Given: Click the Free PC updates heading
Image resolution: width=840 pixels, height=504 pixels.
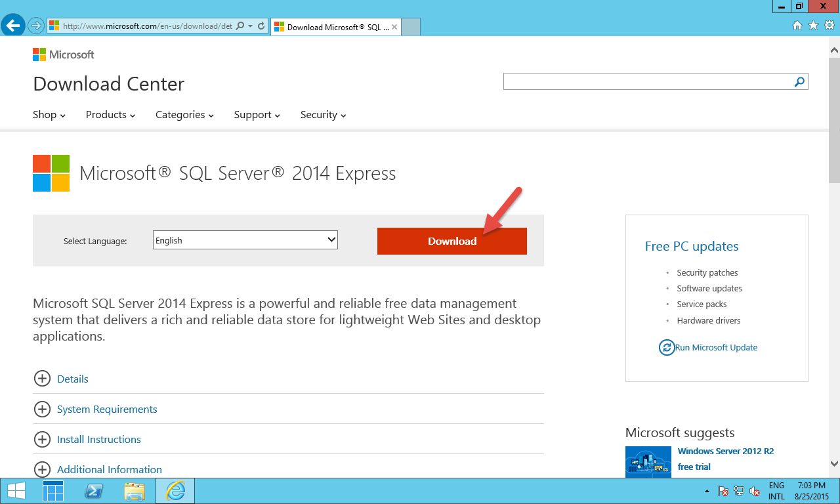Looking at the screenshot, I should coord(692,246).
